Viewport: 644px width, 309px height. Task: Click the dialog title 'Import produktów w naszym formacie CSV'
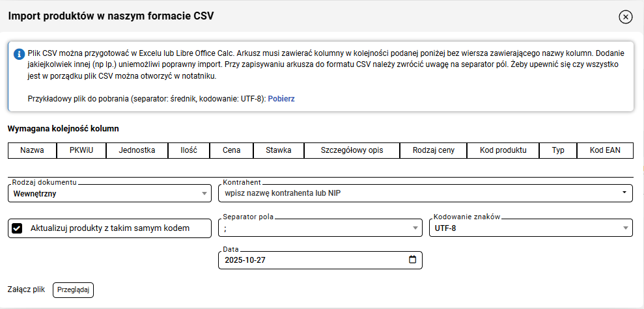pyautogui.click(x=111, y=16)
